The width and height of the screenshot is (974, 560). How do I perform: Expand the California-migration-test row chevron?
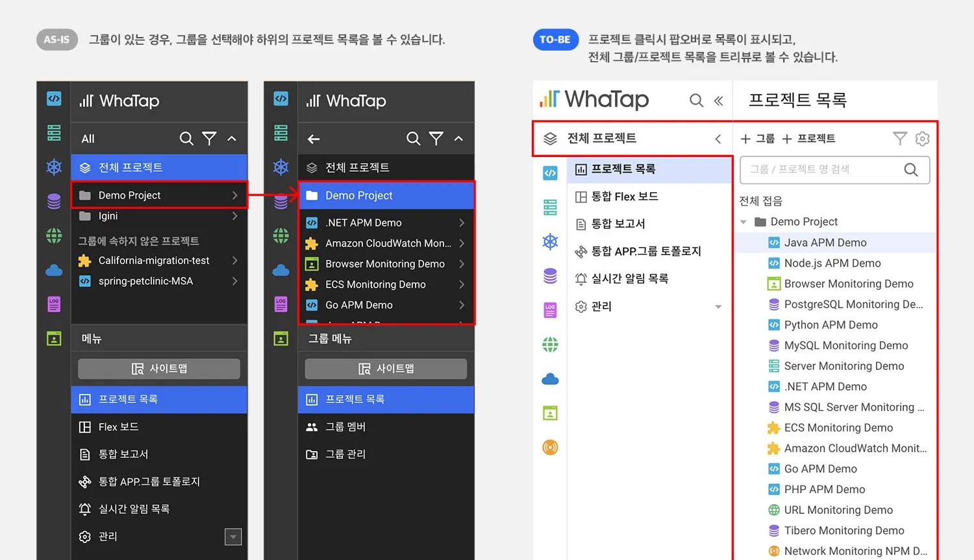[235, 260]
